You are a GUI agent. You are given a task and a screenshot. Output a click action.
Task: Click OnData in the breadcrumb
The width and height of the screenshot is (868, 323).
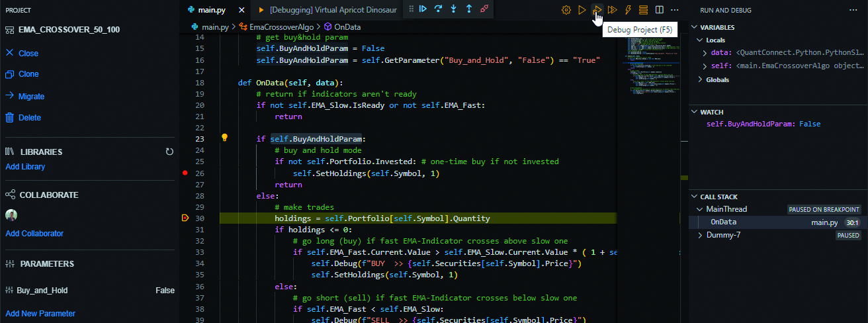click(x=347, y=27)
